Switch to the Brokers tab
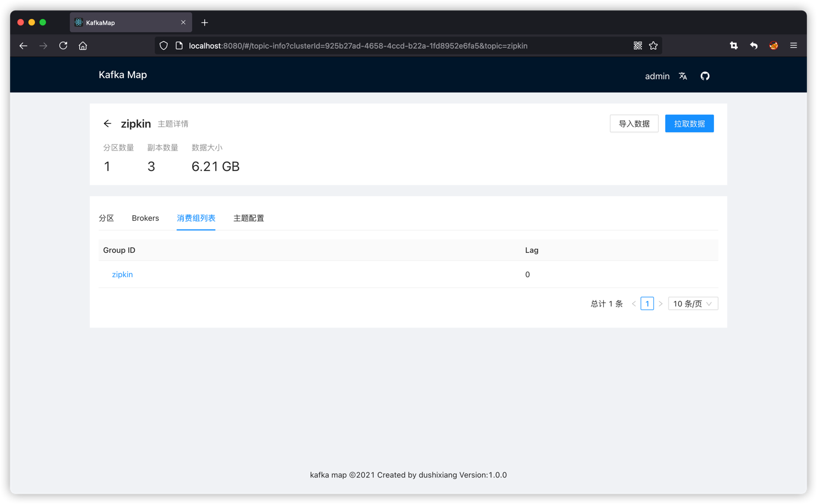The image size is (817, 504). coord(146,218)
